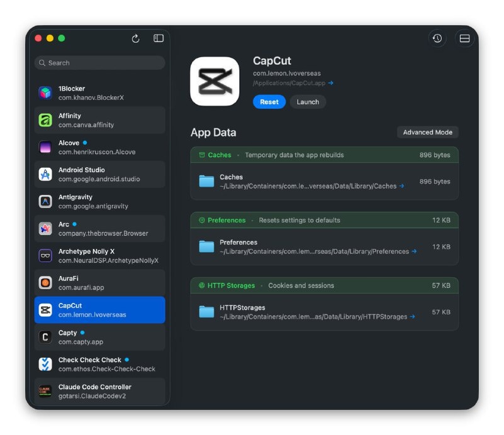Viewport: 504px width, 435px height.
Task: Focus the Search input field
Action: coord(99,63)
